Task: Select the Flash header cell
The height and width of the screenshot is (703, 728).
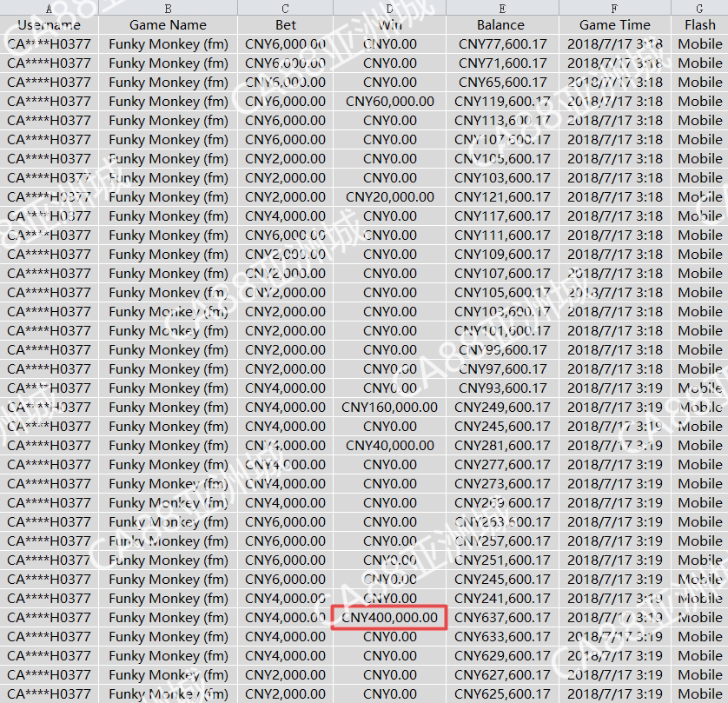Action: [x=699, y=24]
